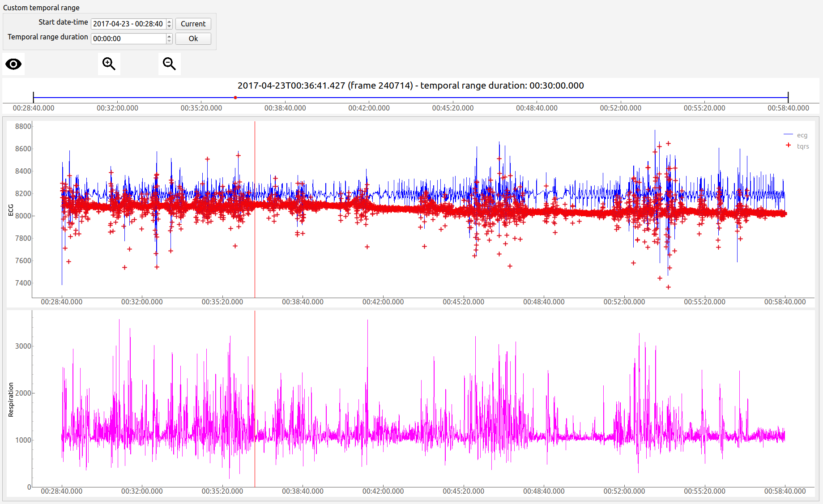Click timeline tick label 00:38:40.000
The width and height of the screenshot is (823, 504).
point(285,108)
